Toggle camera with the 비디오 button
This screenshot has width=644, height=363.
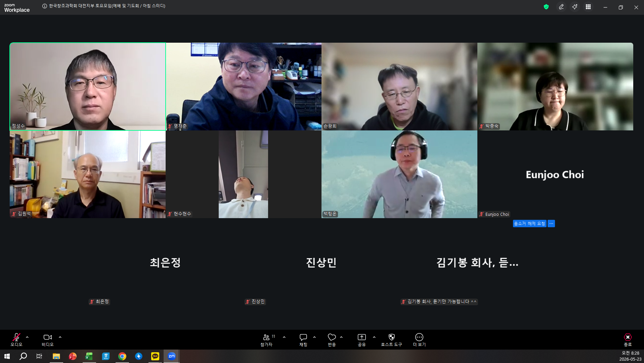pyautogui.click(x=47, y=340)
